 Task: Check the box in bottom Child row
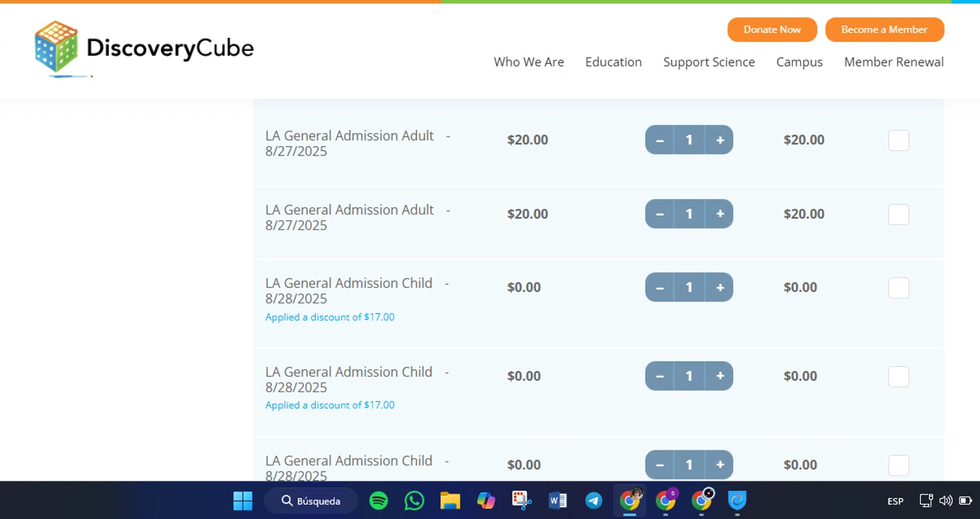(x=898, y=465)
